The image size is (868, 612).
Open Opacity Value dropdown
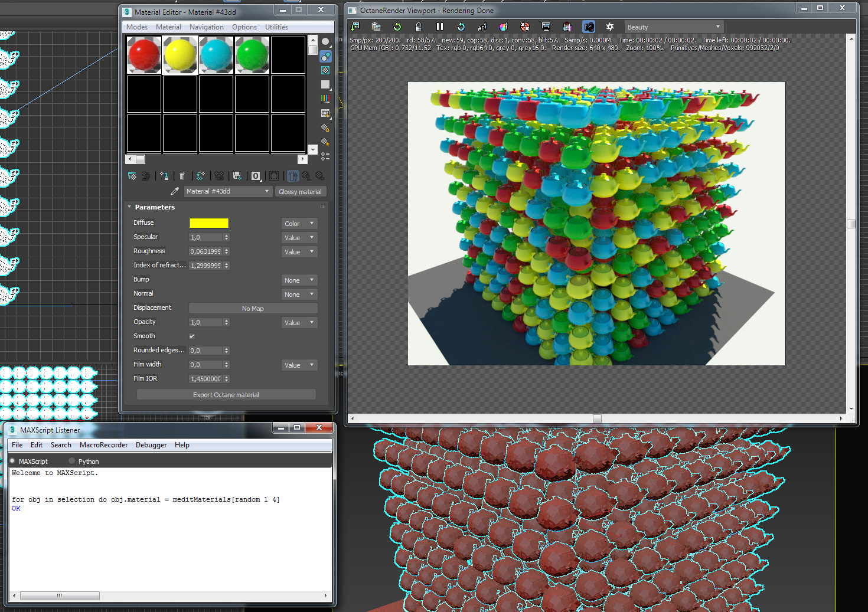(299, 322)
